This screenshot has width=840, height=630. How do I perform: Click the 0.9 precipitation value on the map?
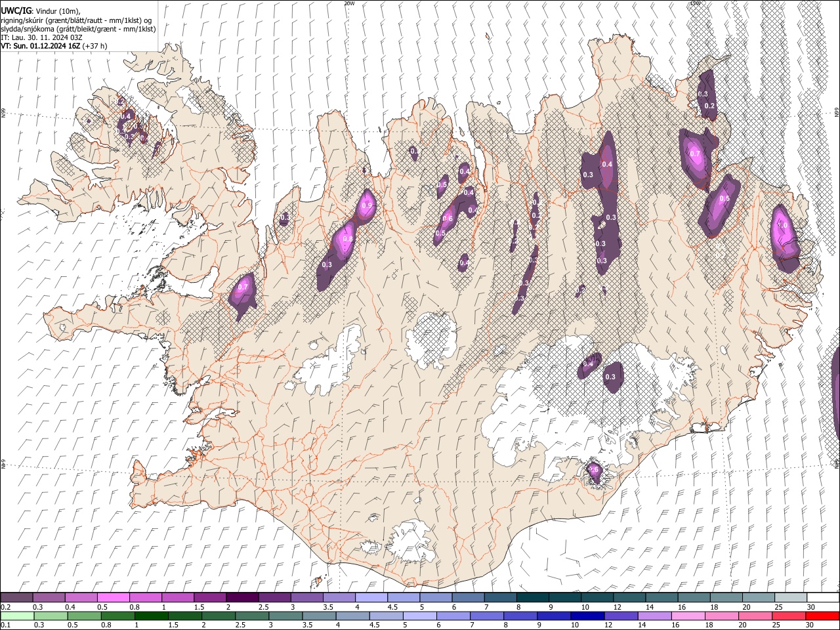[x=367, y=206]
